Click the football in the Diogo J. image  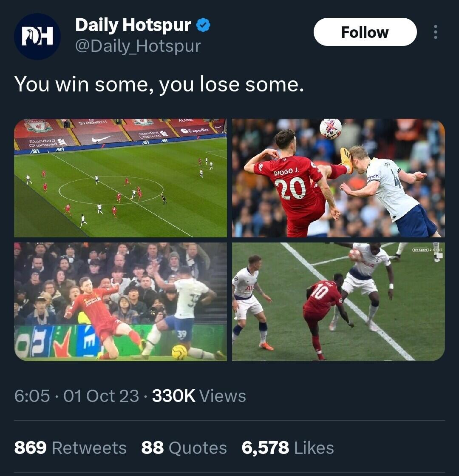330,128
